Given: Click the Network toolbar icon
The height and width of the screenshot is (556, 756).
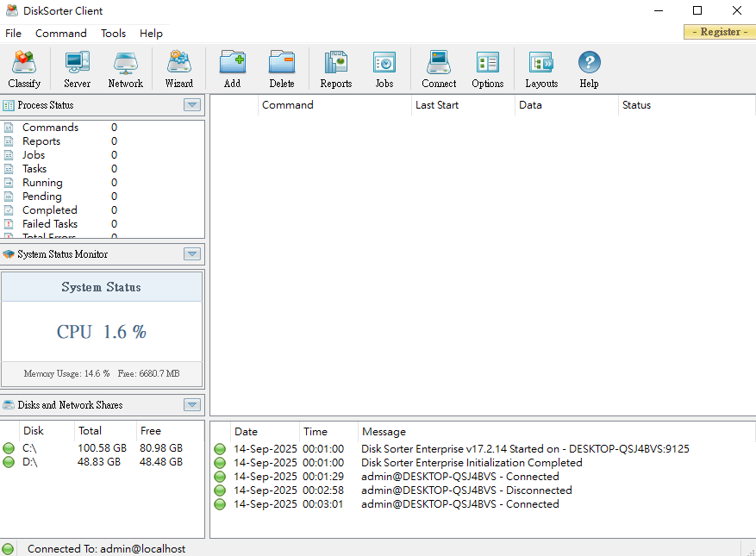Looking at the screenshot, I should tap(125, 70).
